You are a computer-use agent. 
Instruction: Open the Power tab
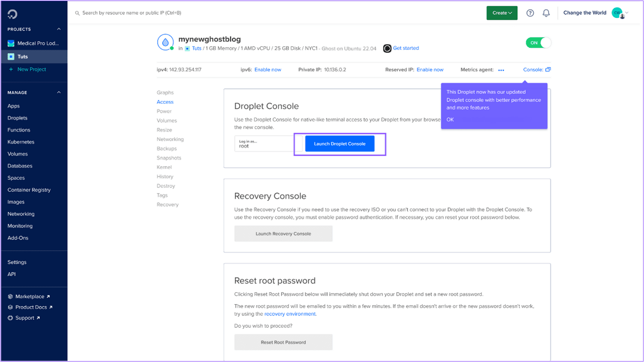click(164, 112)
